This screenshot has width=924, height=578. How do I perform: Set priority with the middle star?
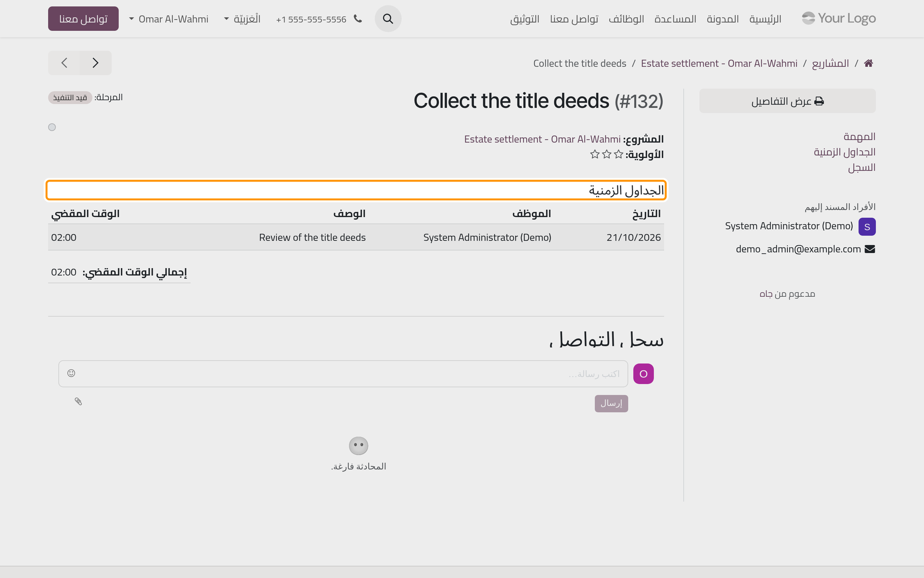tap(607, 154)
